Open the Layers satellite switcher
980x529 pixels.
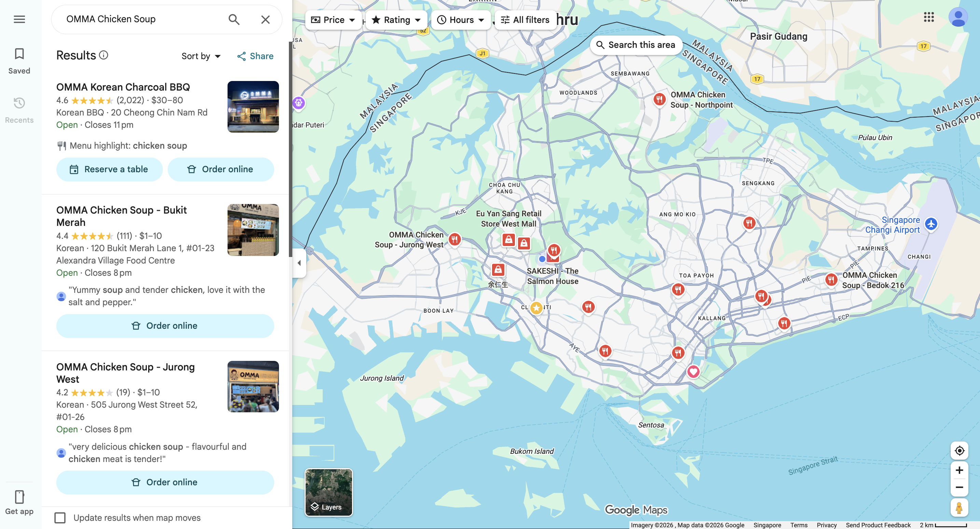click(x=329, y=492)
